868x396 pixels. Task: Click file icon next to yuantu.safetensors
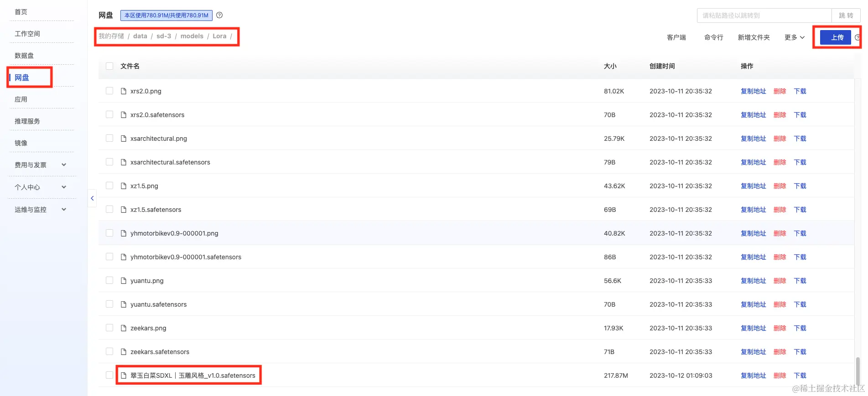coord(123,304)
